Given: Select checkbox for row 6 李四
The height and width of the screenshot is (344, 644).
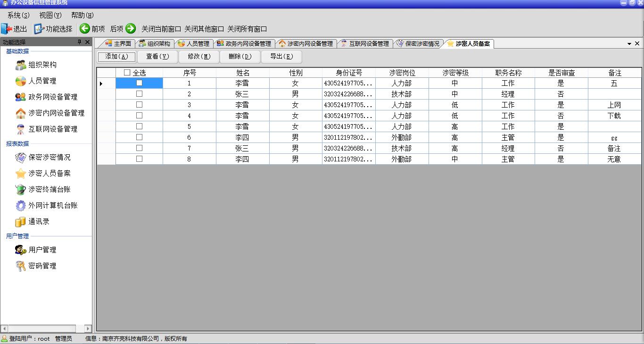Looking at the screenshot, I should pyautogui.click(x=139, y=137).
